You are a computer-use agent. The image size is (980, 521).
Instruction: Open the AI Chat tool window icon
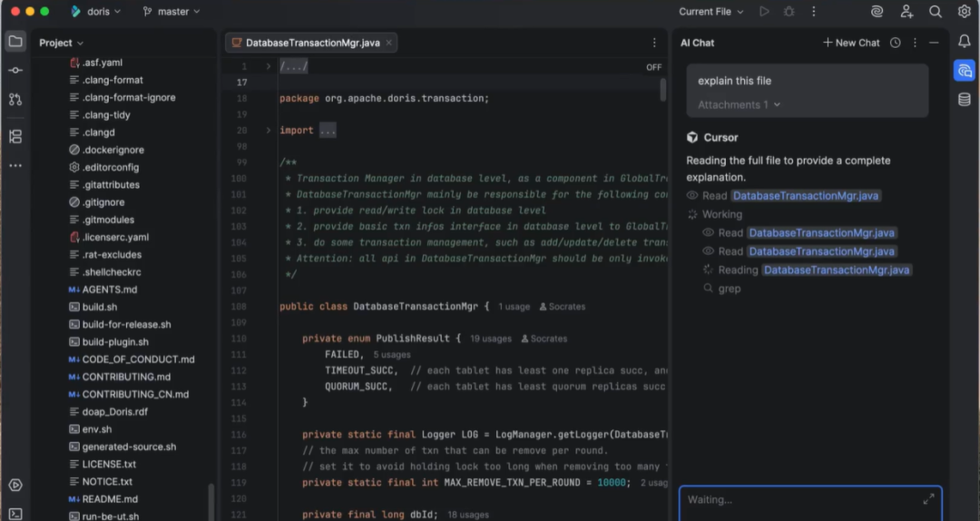click(965, 71)
